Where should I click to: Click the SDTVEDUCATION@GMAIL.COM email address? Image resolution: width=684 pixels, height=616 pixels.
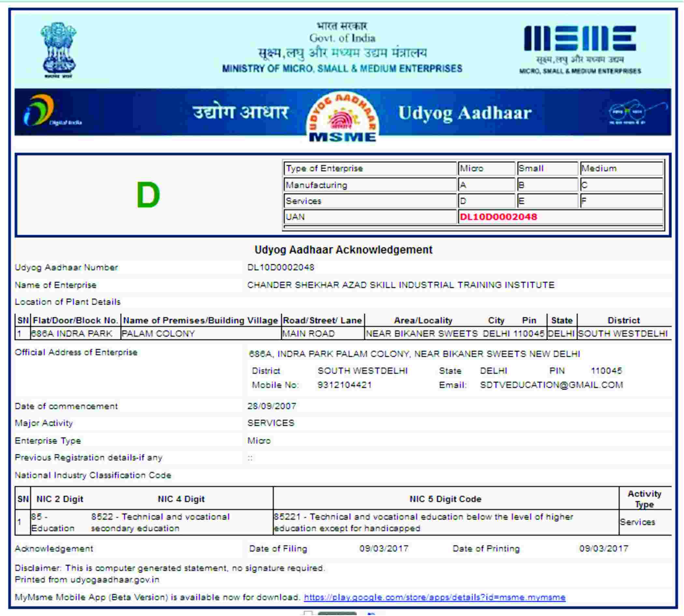click(551, 385)
